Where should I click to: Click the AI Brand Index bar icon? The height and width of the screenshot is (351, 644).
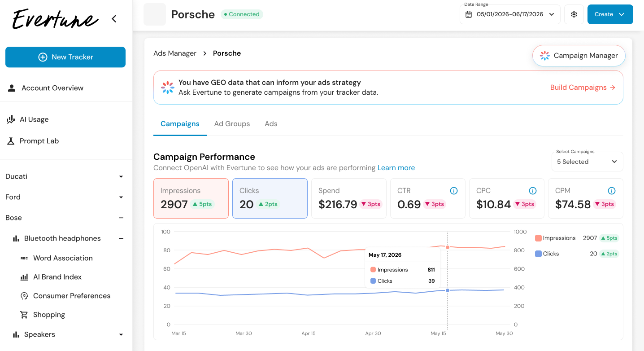[x=24, y=277]
